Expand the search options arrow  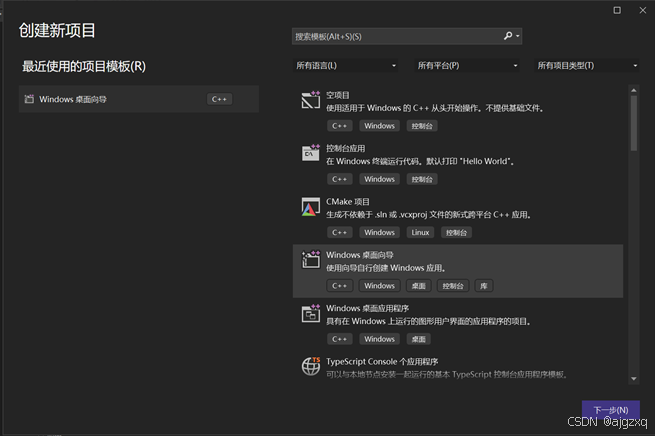pos(518,36)
